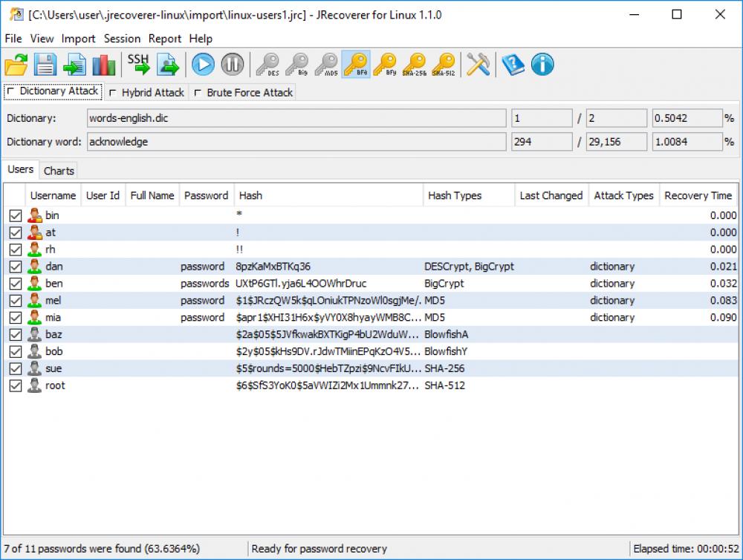743x560 pixels.
Task: Pause the running recovery
Action: pos(232,64)
